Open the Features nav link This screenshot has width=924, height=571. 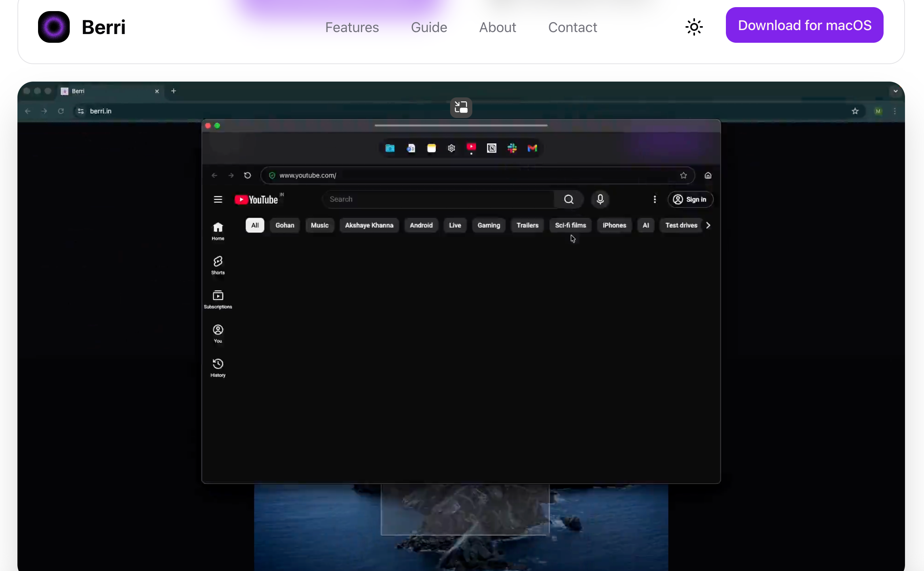tap(352, 27)
